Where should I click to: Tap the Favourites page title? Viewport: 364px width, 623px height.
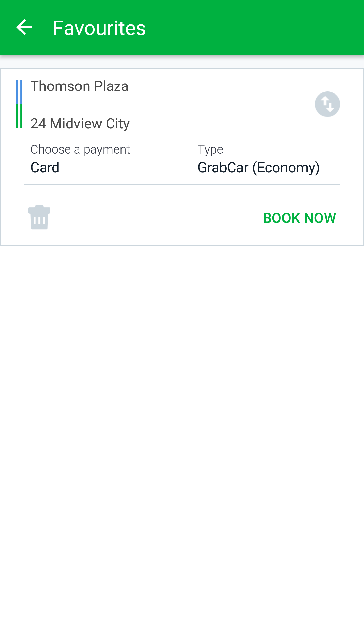tap(99, 28)
